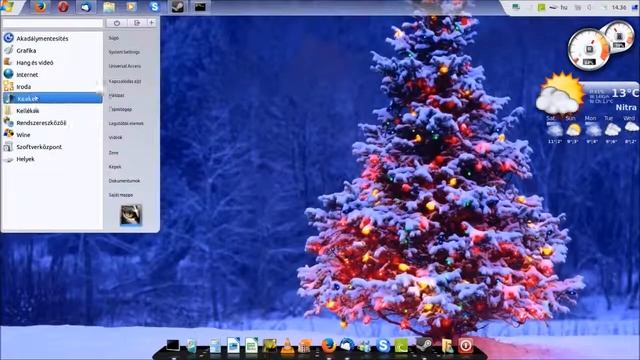The height and width of the screenshot is (360, 640).
Task: Click the large gauge desktop widget
Action: coord(589,50)
